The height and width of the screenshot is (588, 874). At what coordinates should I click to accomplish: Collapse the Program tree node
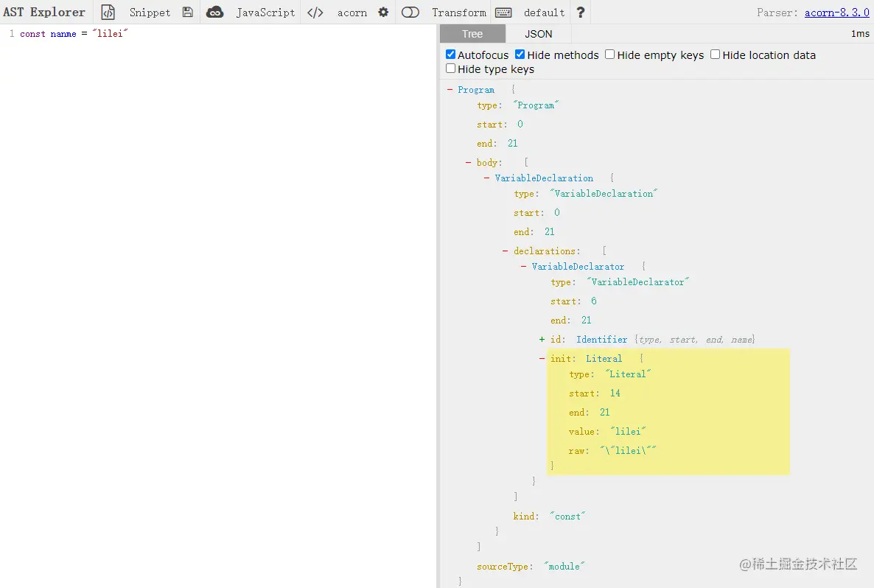[x=451, y=89]
